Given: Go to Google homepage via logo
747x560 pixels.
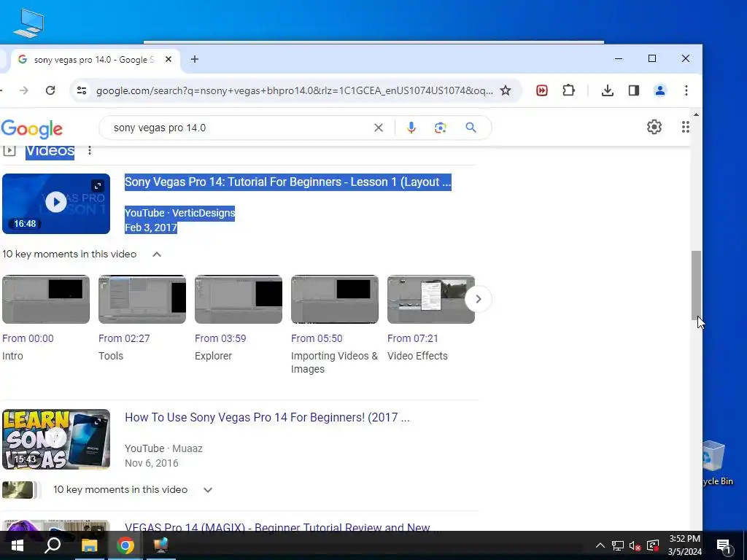Looking at the screenshot, I should pyautogui.click(x=32, y=128).
